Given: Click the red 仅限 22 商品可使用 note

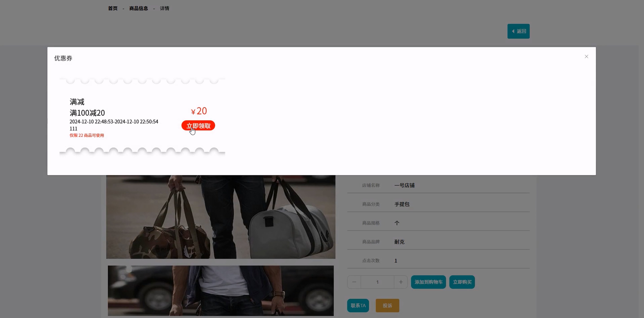Looking at the screenshot, I should (x=86, y=135).
